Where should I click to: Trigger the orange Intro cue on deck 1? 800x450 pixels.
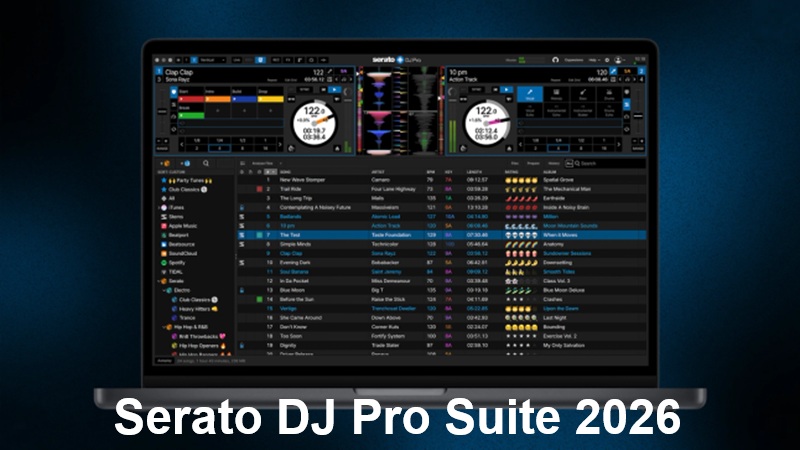217,99
